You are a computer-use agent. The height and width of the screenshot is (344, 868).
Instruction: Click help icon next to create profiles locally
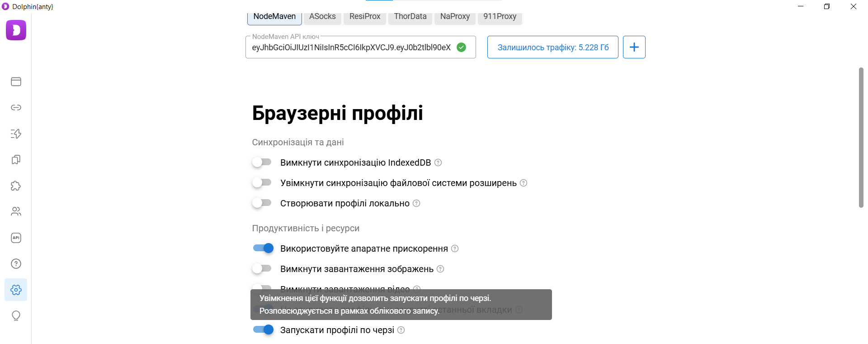tap(416, 203)
